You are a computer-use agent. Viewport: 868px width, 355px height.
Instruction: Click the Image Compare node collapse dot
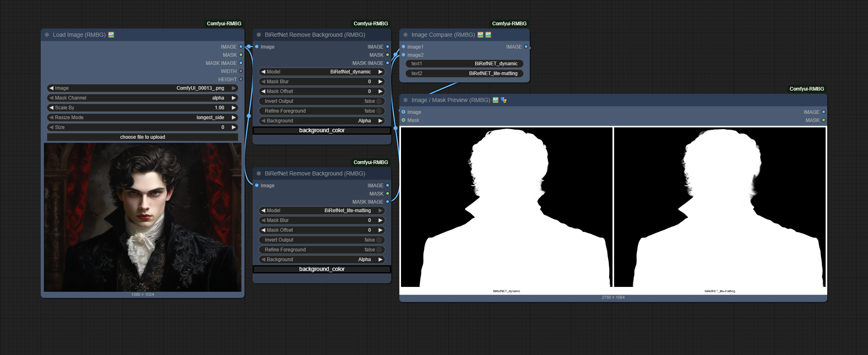405,35
